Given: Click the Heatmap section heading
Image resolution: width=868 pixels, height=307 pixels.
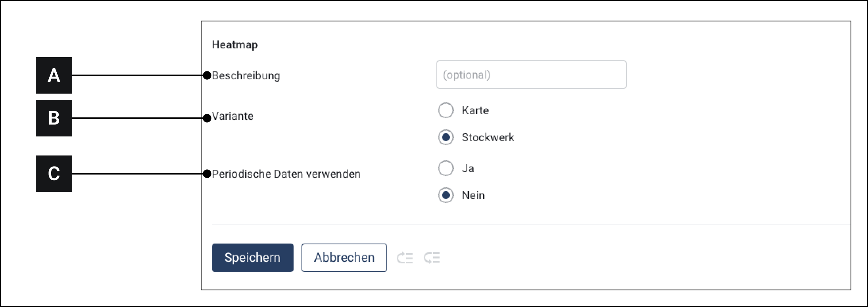Looking at the screenshot, I should coord(235,44).
